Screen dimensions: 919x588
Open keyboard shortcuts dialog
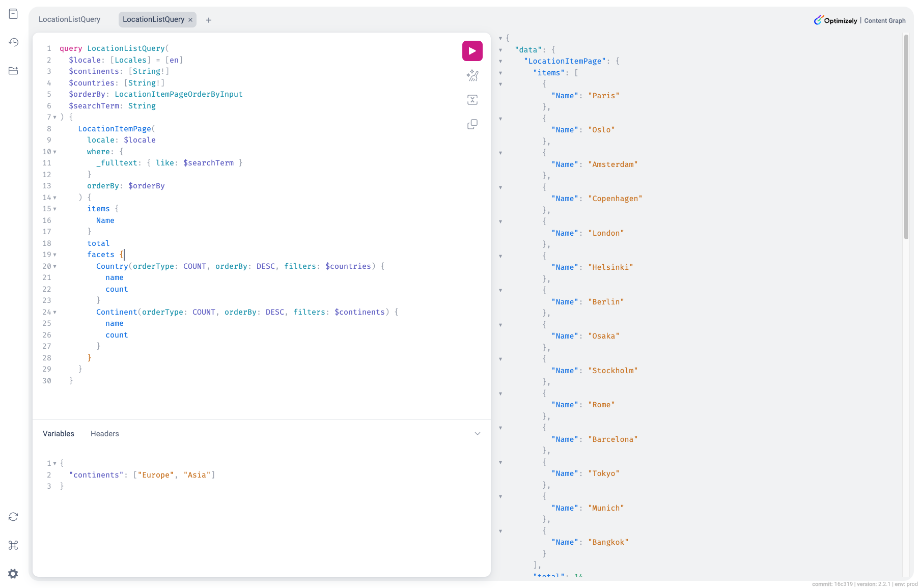pyautogui.click(x=13, y=545)
